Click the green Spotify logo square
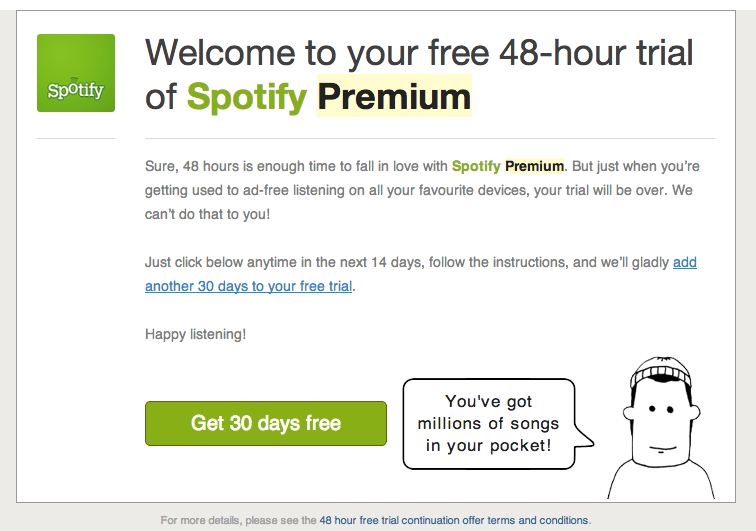The height and width of the screenshot is (531, 756). (76, 73)
